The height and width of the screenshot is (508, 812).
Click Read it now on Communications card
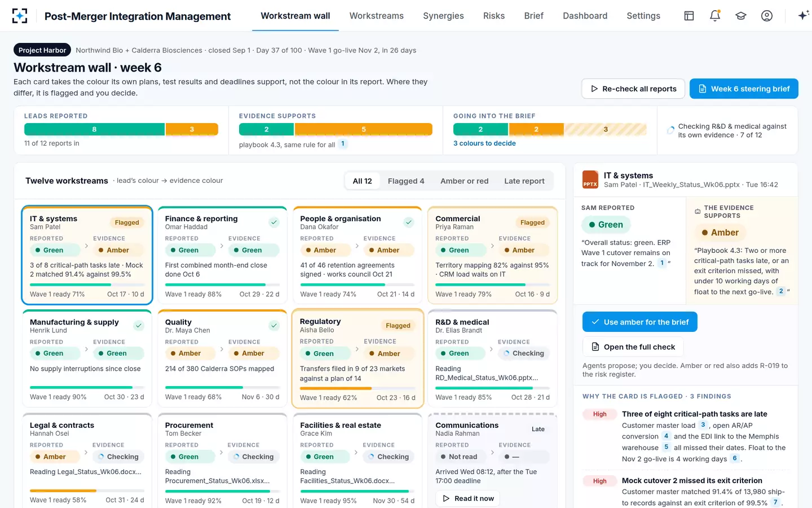pyautogui.click(x=469, y=498)
